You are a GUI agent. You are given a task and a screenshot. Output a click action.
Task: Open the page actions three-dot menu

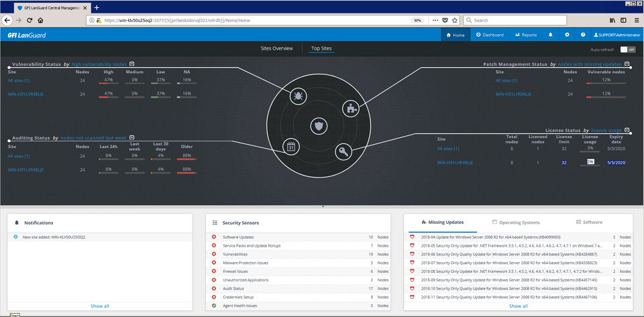[x=435, y=20]
